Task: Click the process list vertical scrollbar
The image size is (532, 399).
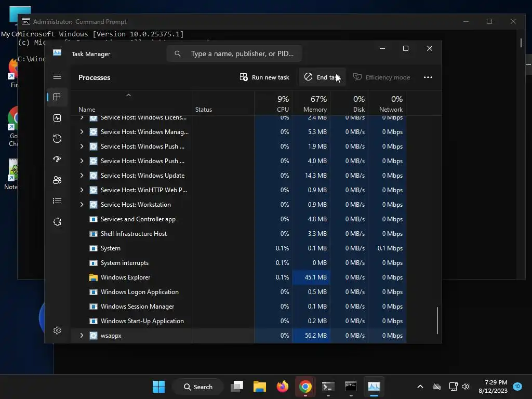Action: pyautogui.click(x=437, y=321)
